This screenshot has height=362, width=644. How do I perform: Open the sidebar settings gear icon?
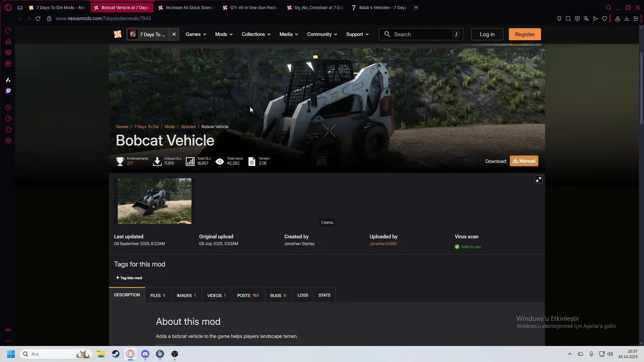[x=8, y=141]
